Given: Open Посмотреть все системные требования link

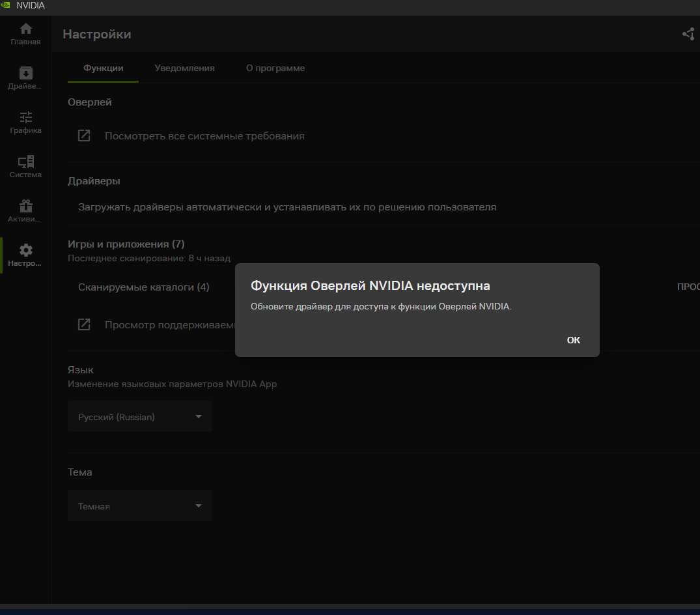Looking at the screenshot, I should (204, 136).
